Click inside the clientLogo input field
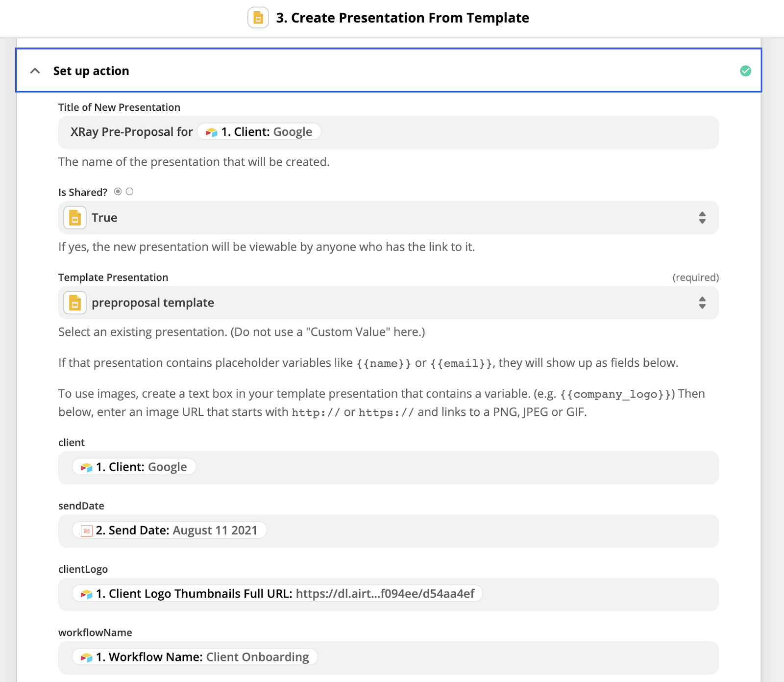The width and height of the screenshot is (784, 682). pyautogui.click(x=588, y=594)
